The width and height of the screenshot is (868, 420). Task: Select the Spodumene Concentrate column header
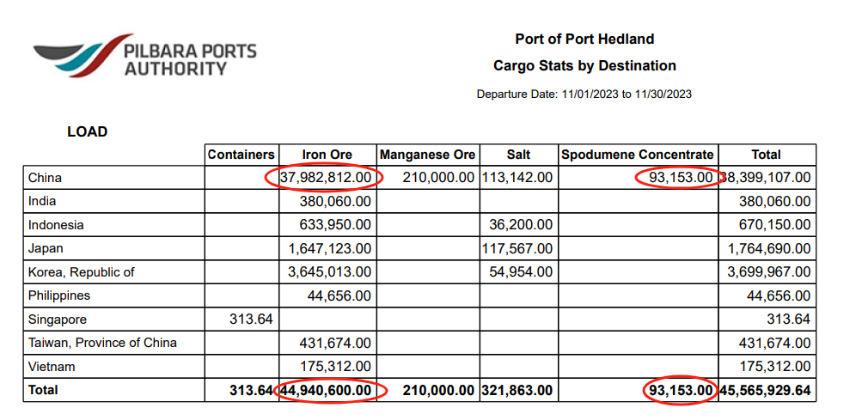[637, 155]
